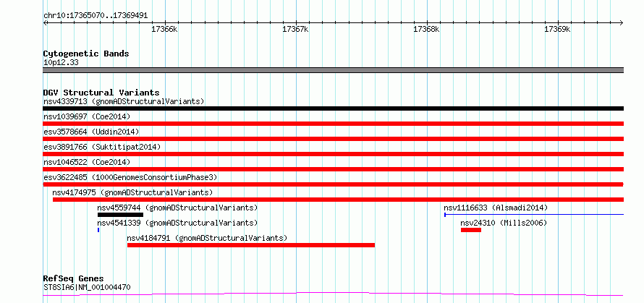
Task: Click the 17366k ruler tick label
Action: coord(164,30)
